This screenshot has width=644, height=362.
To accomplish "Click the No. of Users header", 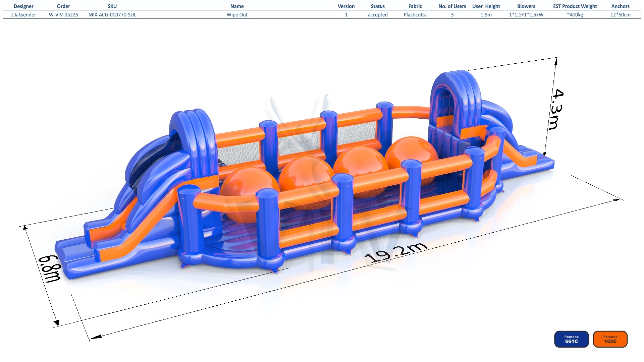I will pos(452,6).
